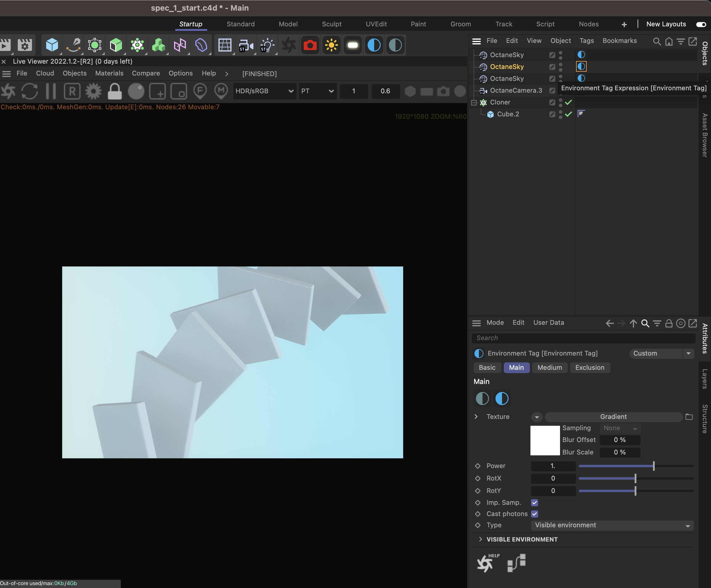Open the Custom preset dropdown
This screenshot has width=711, height=588.
[662, 354]
